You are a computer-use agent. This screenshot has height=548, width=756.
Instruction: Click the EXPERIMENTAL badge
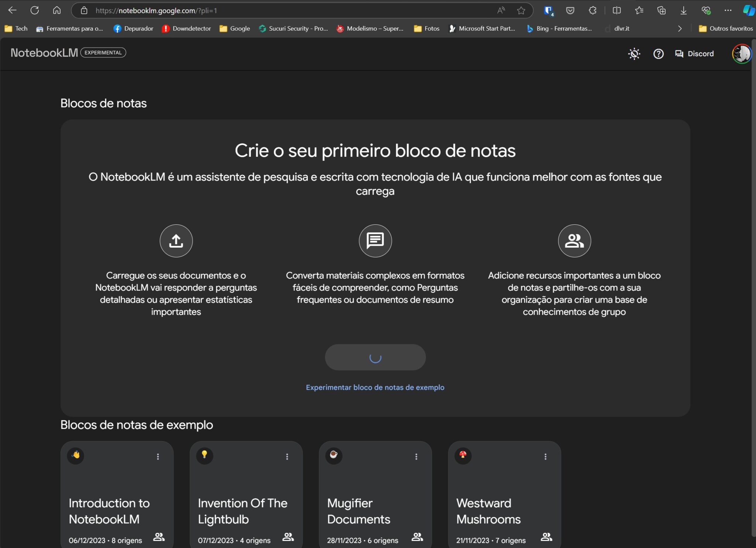click(x=103, y=53)
